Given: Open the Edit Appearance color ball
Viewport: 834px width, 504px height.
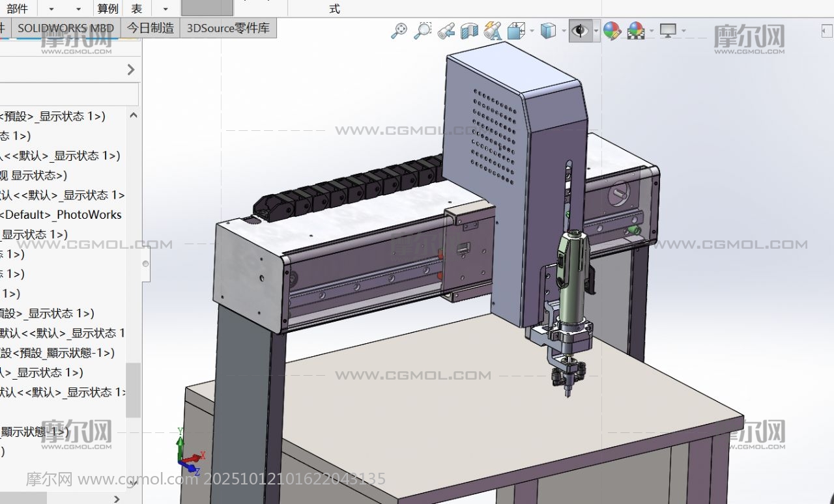Looking at the screenshot, I should pyautogui.click(x=611, y=31).
